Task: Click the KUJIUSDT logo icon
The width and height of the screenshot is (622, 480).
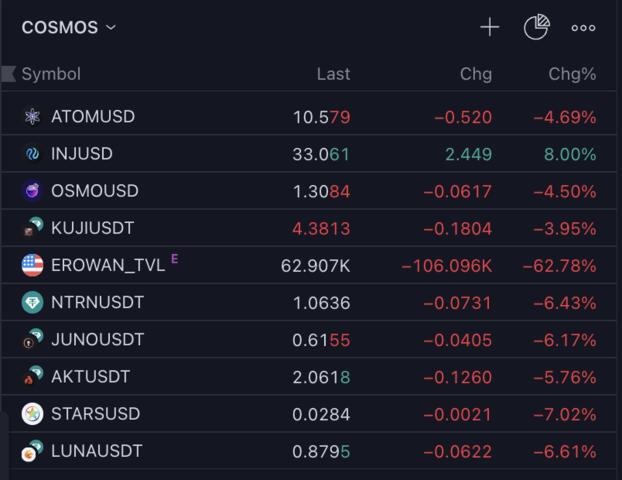Action: 32,228
